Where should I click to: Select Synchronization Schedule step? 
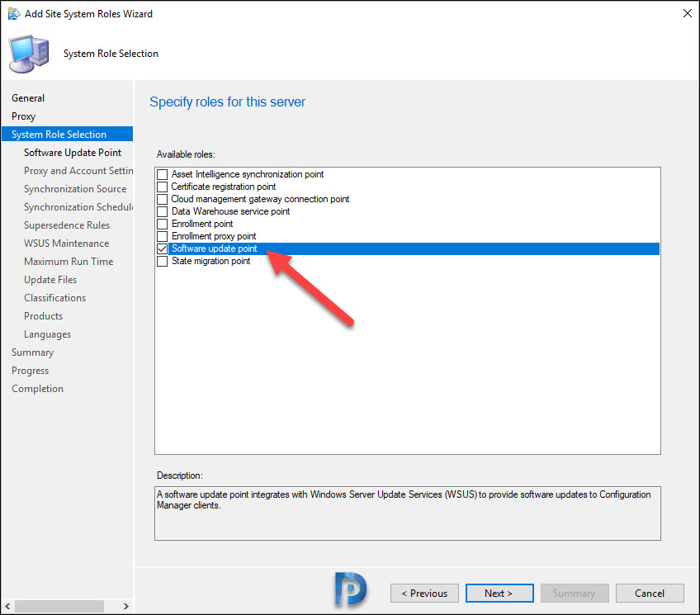tap(78, 207)
